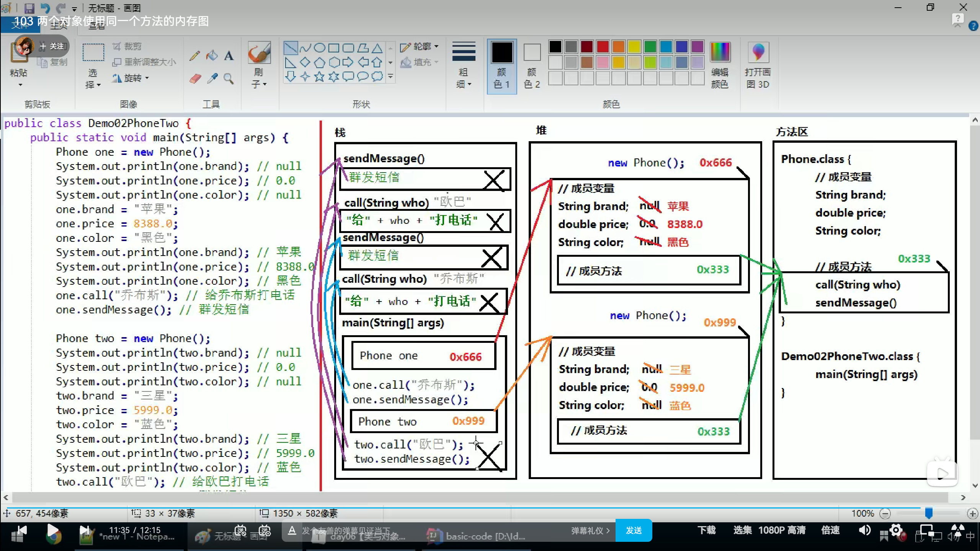This screenshot has height=551, width=980.
Task: Select the Magnifier tool
Action: (229, 79)
